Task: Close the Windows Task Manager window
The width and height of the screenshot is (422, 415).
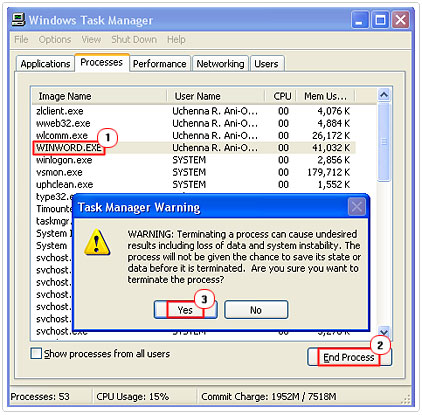Action: click(x=400, y=20)
